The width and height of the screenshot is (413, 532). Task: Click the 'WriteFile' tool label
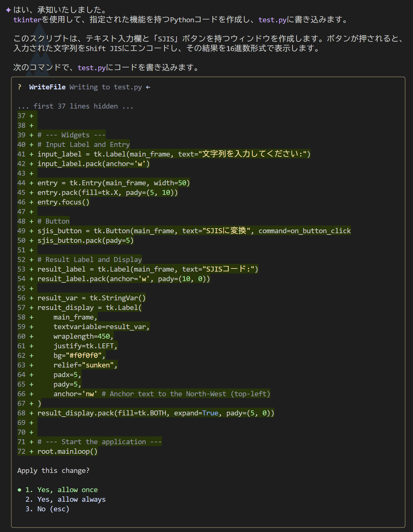(x=47, y=87)
